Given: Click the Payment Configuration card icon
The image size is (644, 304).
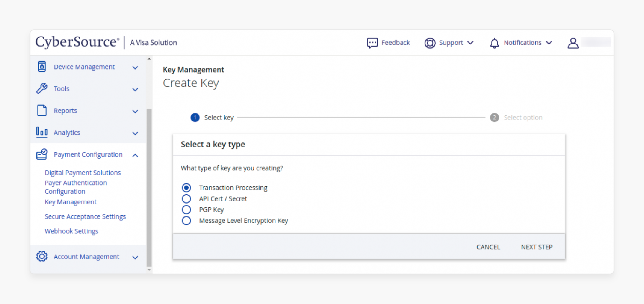Looking at the screenshot, I should pos(42,154).
